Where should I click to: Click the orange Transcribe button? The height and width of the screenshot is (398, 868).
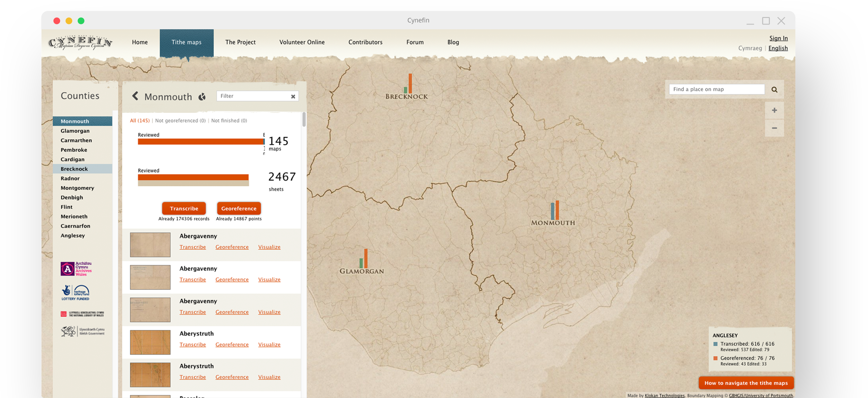(184, 208)
